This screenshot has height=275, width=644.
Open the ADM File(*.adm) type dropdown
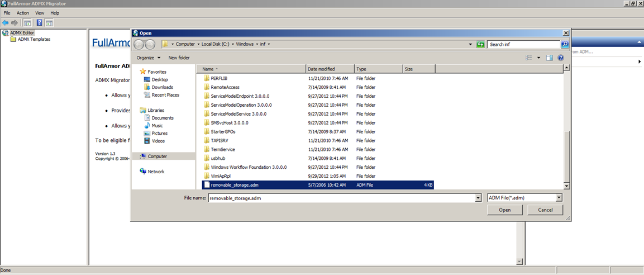point(524,198)
